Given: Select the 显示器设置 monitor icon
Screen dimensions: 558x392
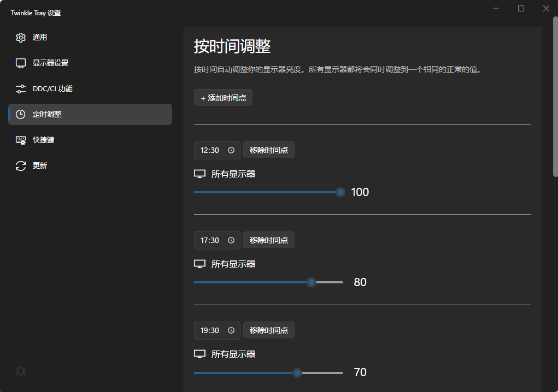Looking at the screenshot, I should [x=21, y=63].
